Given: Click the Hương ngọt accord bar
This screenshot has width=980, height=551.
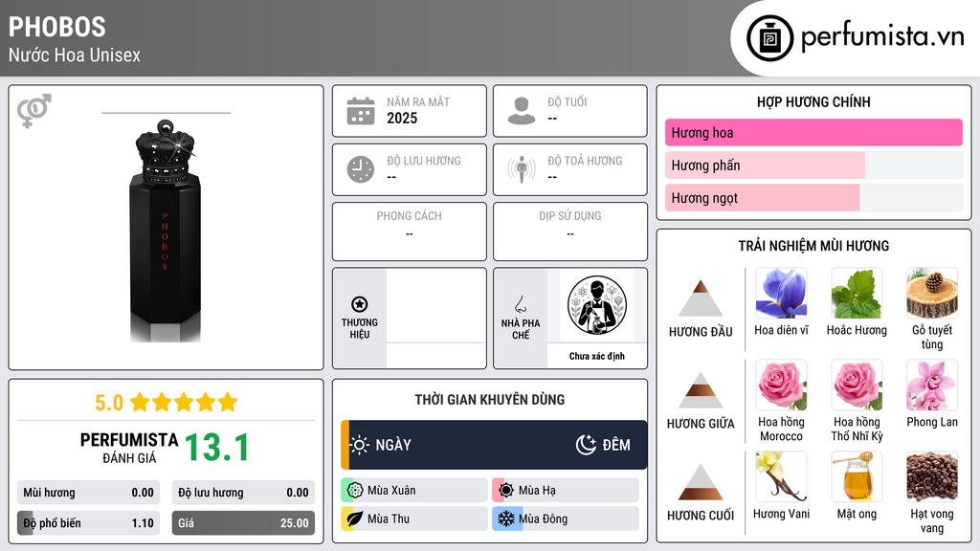Looking at the screenshot, I should point(813,198).
